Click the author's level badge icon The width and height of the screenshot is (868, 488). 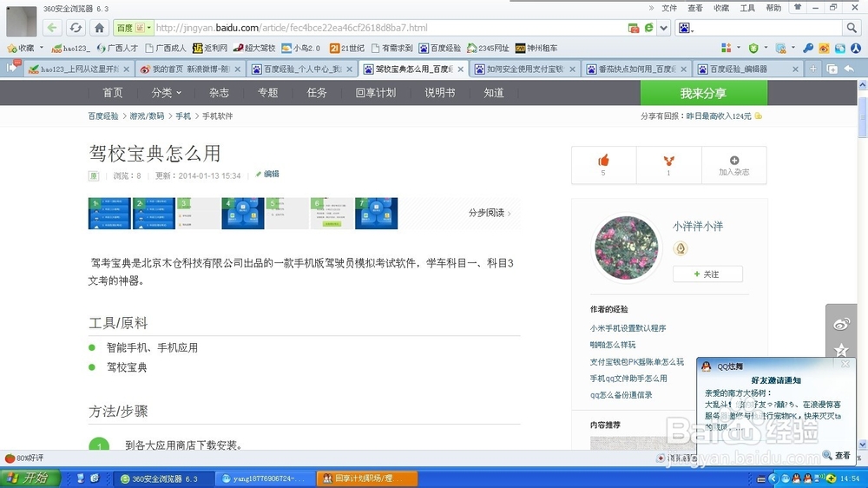pos(681,248)
